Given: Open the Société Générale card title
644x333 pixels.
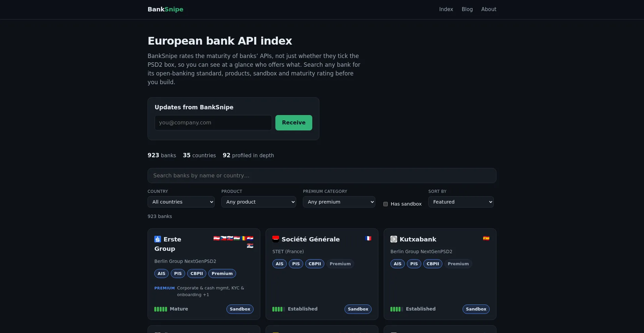Looking at the screenshot, I should click(311, 239).
